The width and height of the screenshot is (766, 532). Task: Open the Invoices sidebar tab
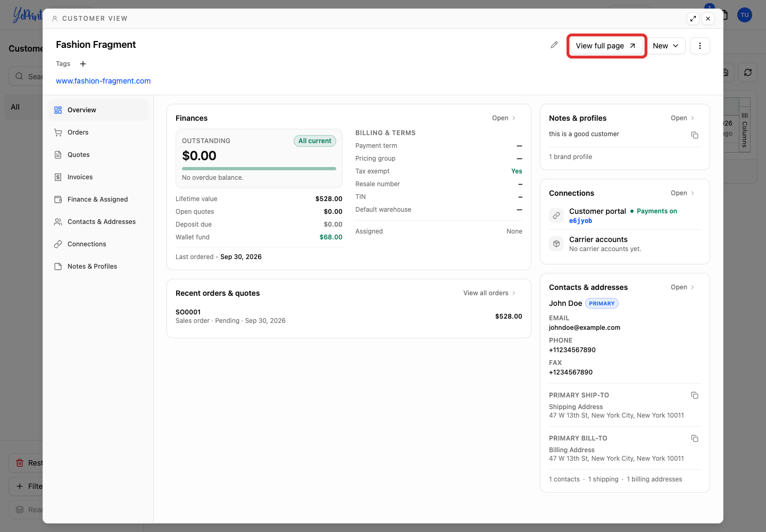click(x=98, y=177)
